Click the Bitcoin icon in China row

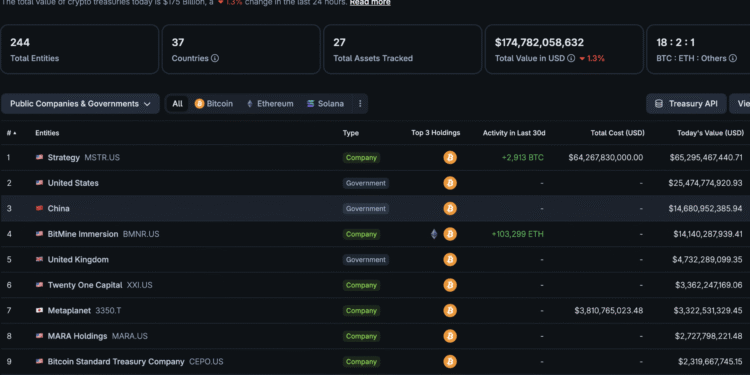point(450,209)
